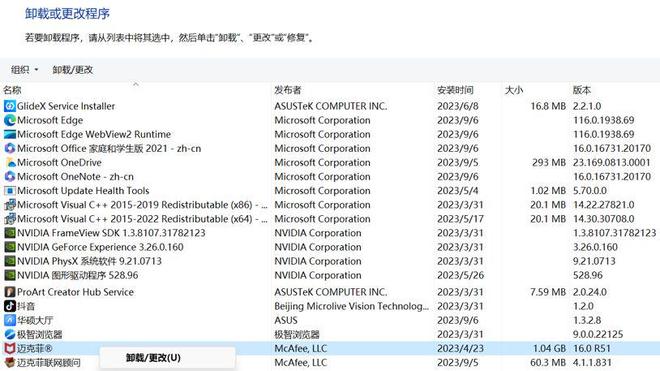Click the GeForce Experience icon

click(x=10, y=247)
